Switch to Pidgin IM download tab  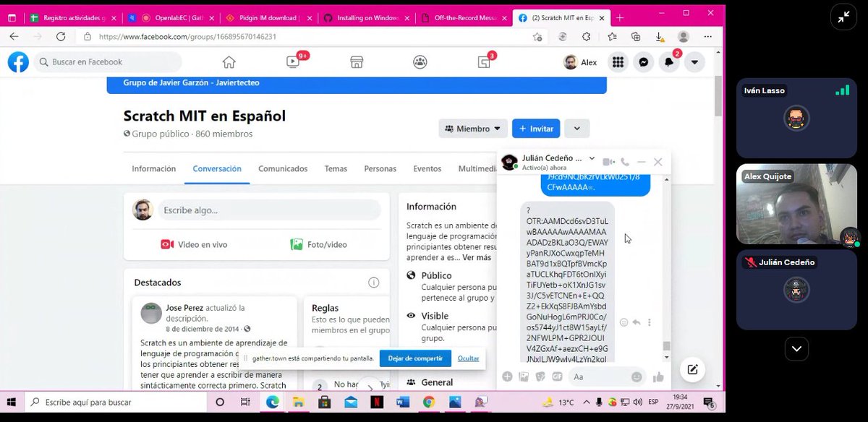269,17
